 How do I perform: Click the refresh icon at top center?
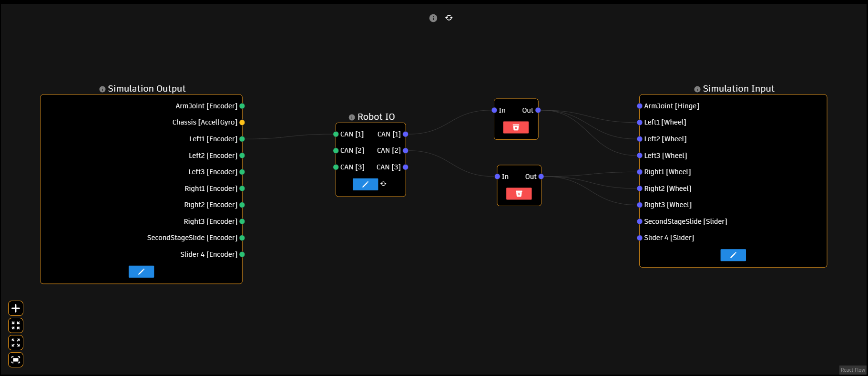(449, 18)
